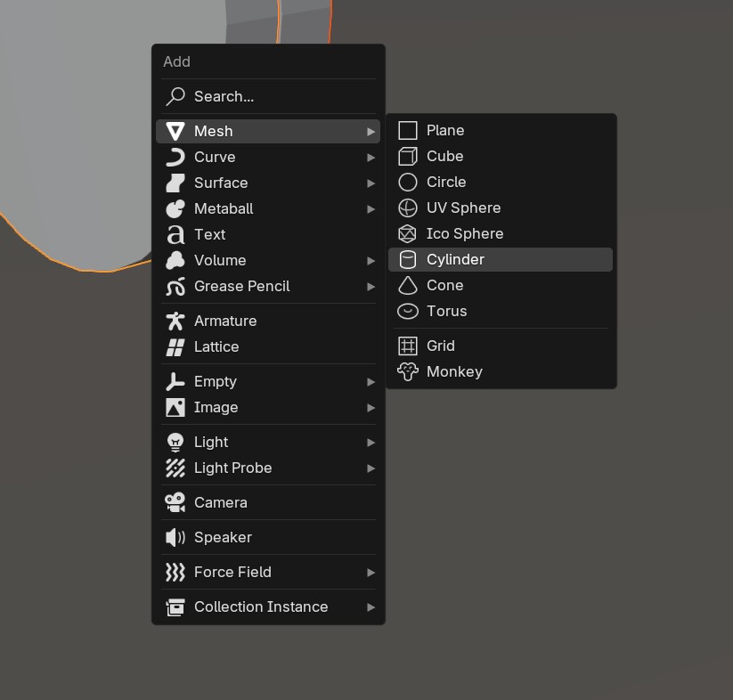Screen dimensions: 733x700
Task: Add a Cylinder mesh
Action: (x=501, y=259)
